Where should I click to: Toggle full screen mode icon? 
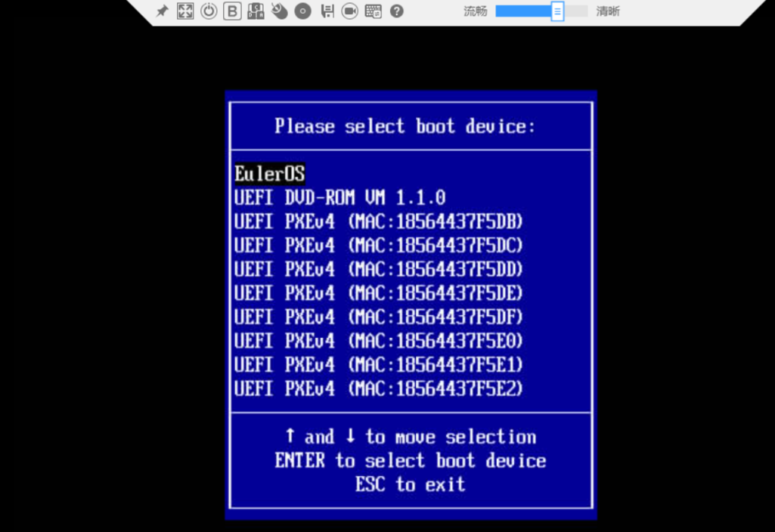(x=185, y=11)
